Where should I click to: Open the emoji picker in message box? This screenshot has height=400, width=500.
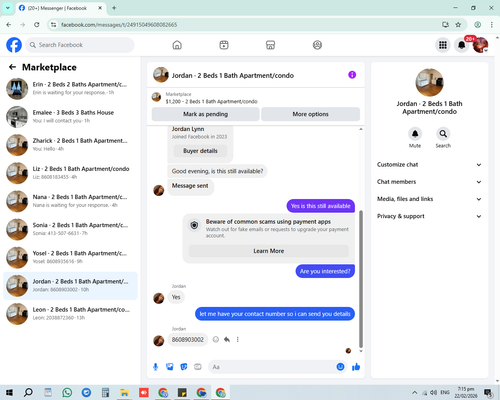point(340,367)
